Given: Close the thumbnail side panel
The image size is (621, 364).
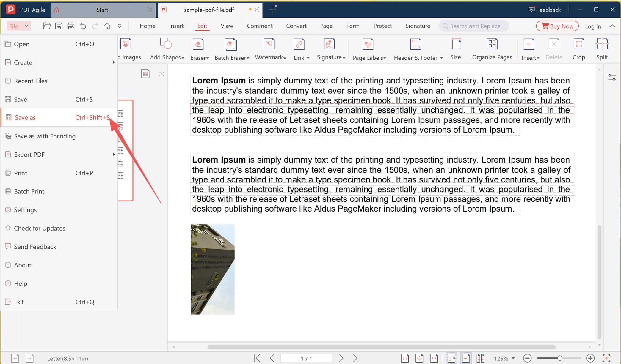Looking at the screenshot, I should pos(161,74).
